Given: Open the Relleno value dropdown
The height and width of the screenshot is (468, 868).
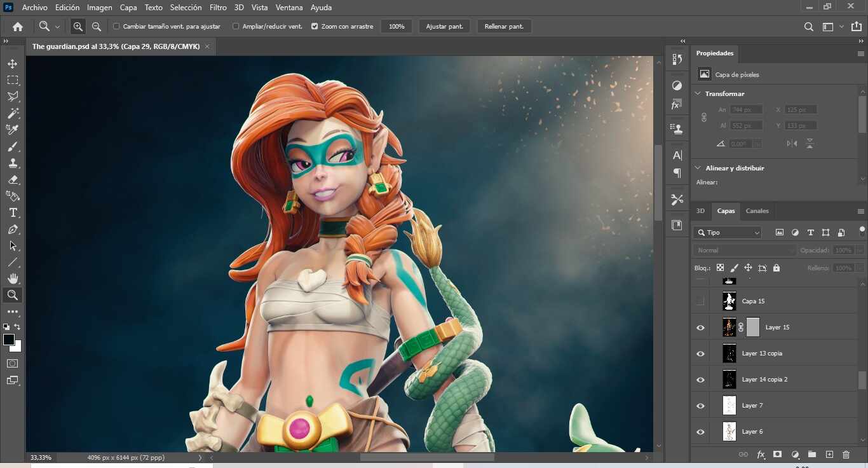Looking at the screenshot, I should pos(858,268).
